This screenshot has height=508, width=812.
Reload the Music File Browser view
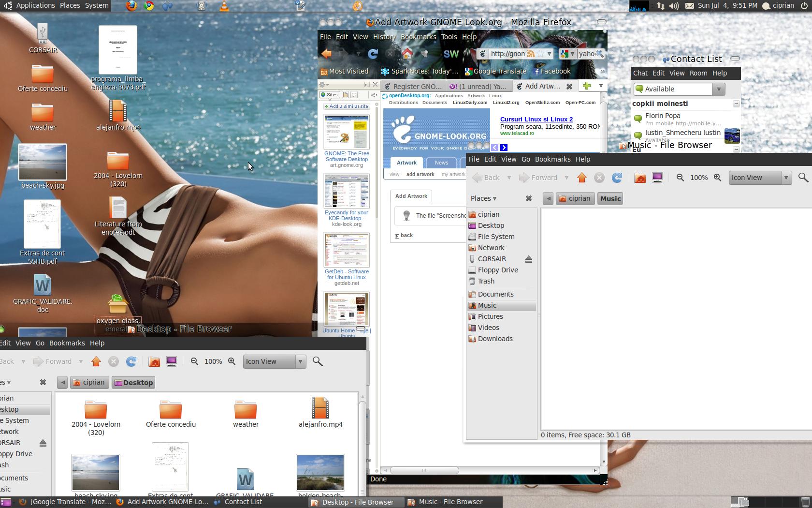(617, 178)
